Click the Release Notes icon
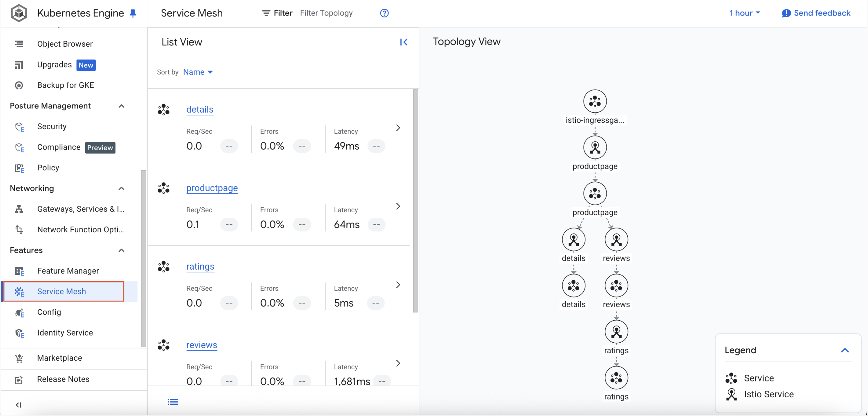Viewport: 868px width, 416px height. click(19, 379)
